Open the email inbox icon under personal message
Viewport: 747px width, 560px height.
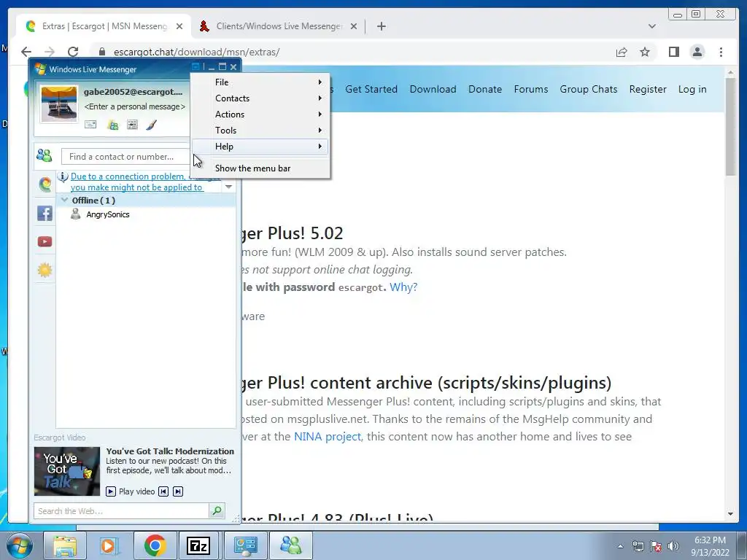point(90,125)
